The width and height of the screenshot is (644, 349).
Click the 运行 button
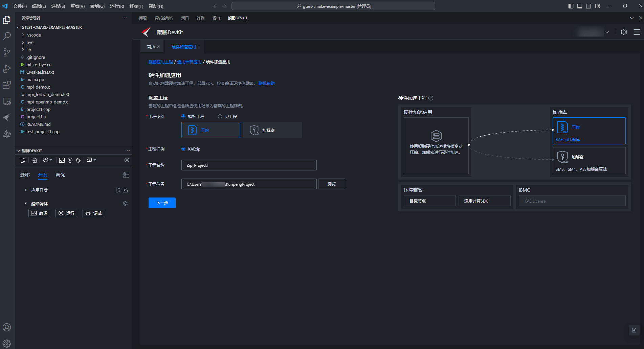(x=66, y=213)
